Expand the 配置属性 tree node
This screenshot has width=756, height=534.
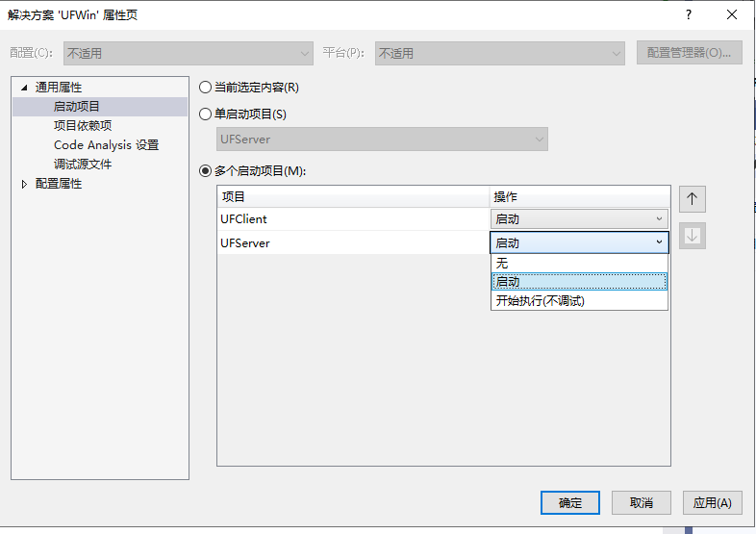[x=24, y=185]
